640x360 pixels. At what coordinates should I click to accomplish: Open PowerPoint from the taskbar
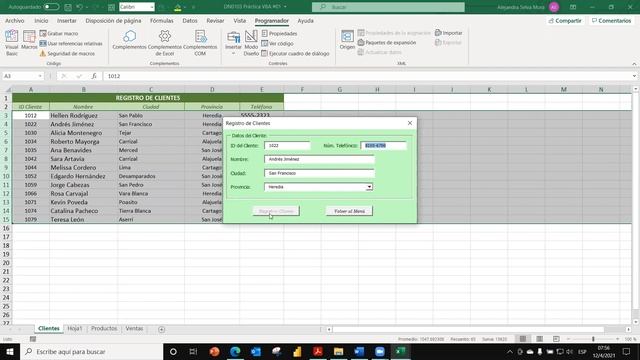(x=214, y=351)
